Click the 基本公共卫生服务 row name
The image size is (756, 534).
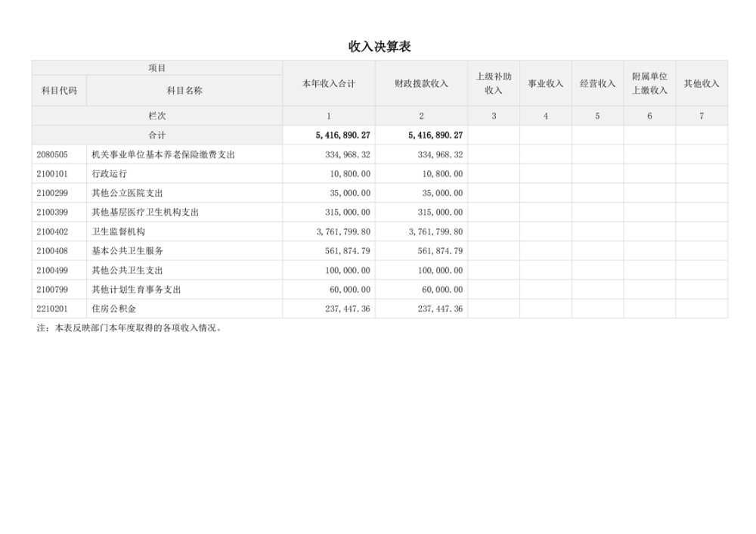pyautogui.click(x=127, y=251)
